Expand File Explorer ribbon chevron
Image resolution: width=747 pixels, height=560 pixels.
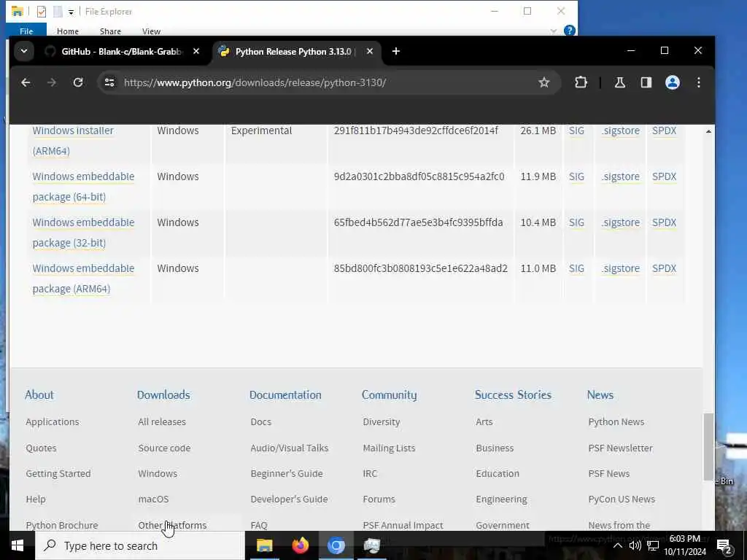(553, 31)
